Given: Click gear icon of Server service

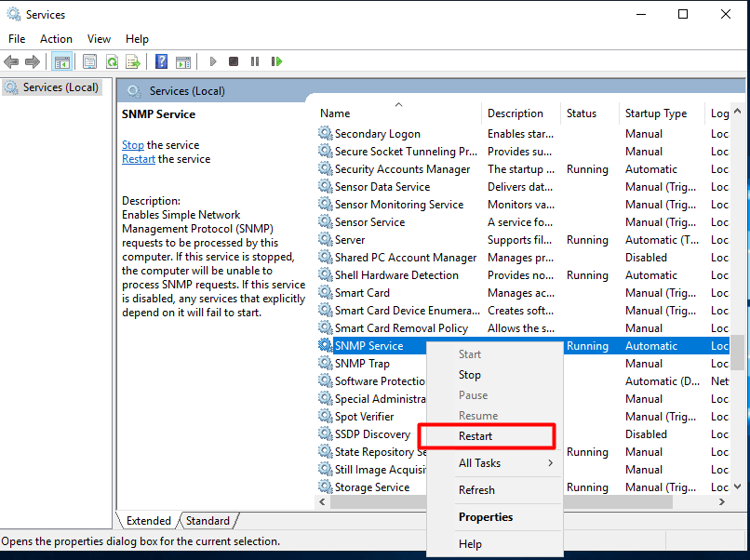Looking at the screenshot, I should click(x=326, y=240).
